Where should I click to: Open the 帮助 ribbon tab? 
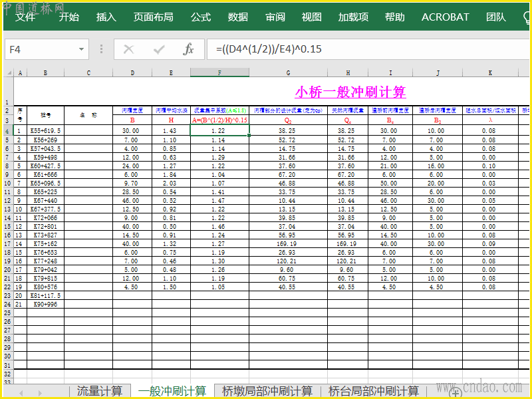(394, 17)
